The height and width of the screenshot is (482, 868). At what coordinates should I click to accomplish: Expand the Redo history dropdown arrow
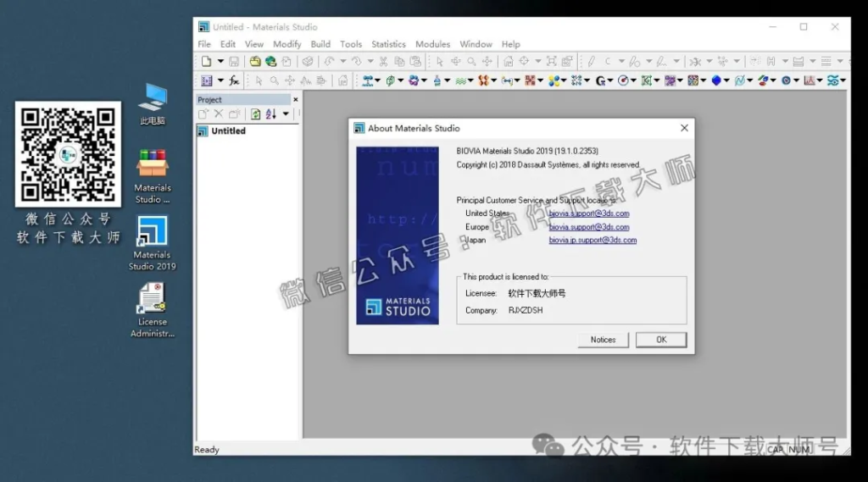370,62
